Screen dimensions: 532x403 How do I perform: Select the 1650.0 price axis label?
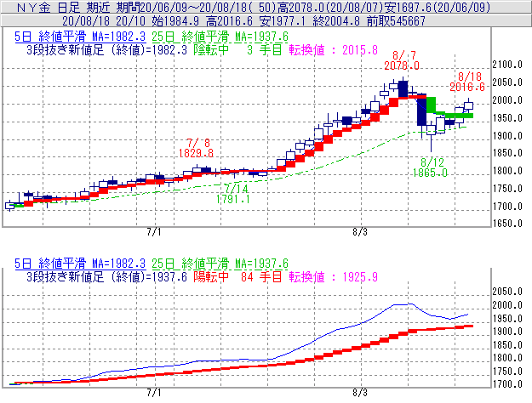tap(511, 224)
